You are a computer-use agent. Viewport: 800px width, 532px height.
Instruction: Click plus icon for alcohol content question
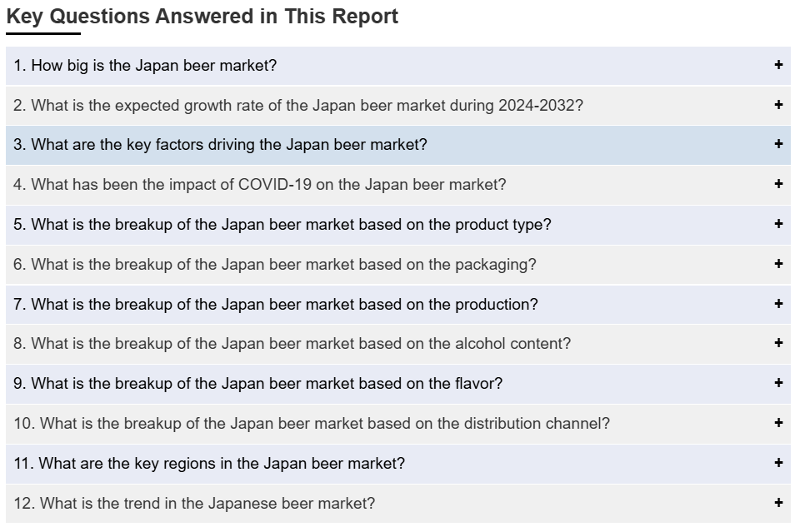(778, 343)
